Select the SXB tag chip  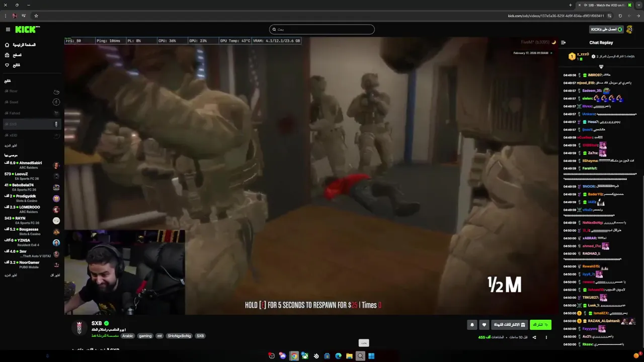coord(200,336)
